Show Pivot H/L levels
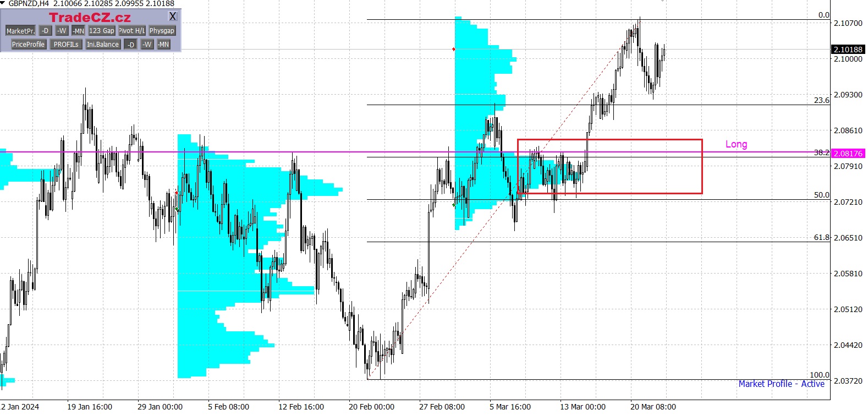This screenshot has height=415, width=868. tap(132, 31)
